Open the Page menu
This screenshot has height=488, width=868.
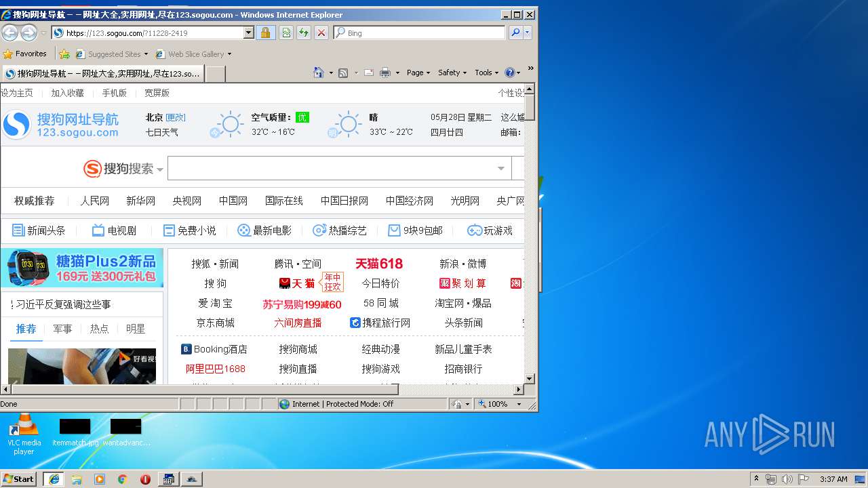[x=418, y=73]
